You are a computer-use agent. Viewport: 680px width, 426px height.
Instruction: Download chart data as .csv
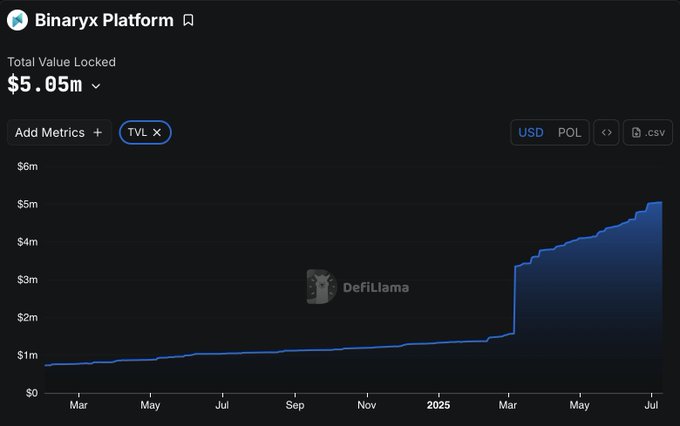(x=648, y=132)
